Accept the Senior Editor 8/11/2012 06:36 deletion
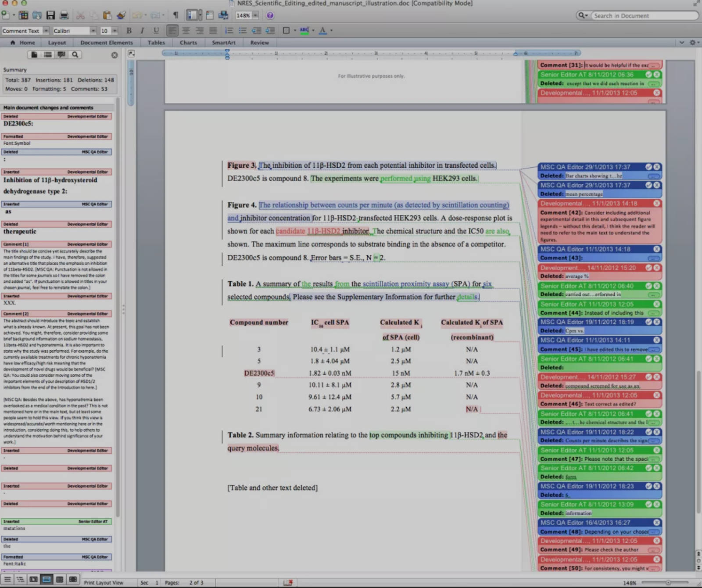The height and width of the screenshot is (588, 702). (648, 75)
